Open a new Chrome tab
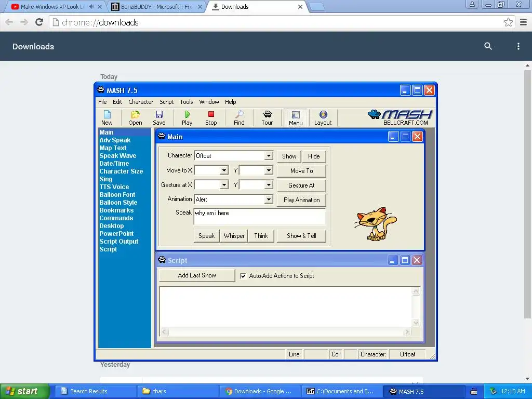 (x=317, y=7)
